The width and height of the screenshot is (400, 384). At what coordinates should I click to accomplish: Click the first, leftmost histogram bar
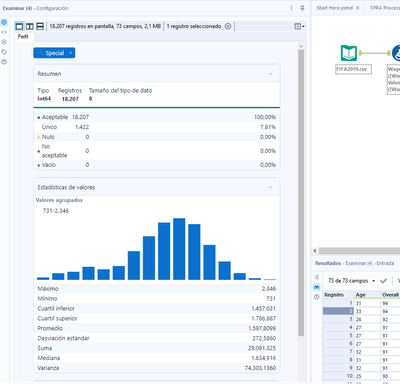tap(43, 278)
